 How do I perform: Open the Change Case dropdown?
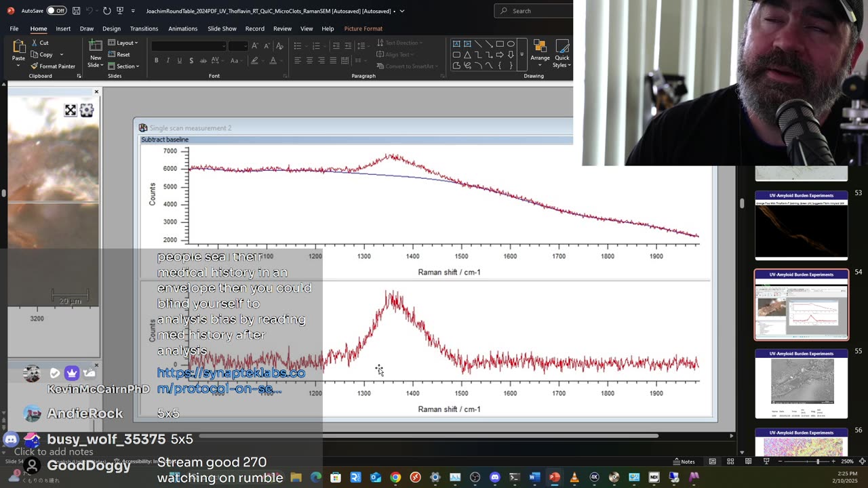coord(235,60)
